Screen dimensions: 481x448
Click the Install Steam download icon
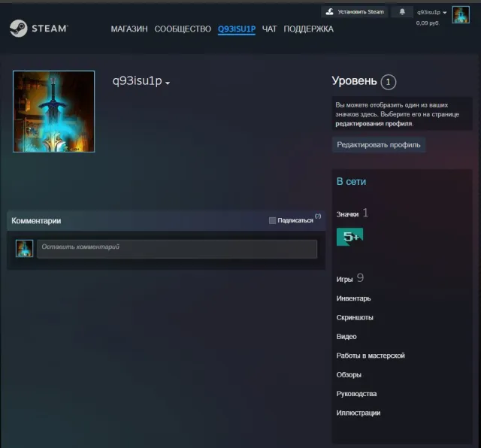329,12
